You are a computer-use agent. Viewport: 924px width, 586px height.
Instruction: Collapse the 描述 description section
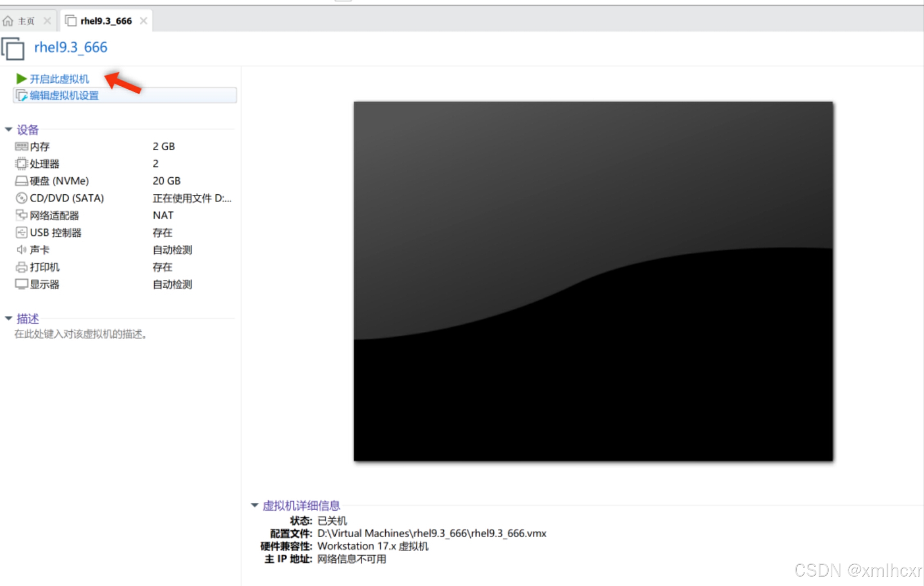(x=9, y=318)
